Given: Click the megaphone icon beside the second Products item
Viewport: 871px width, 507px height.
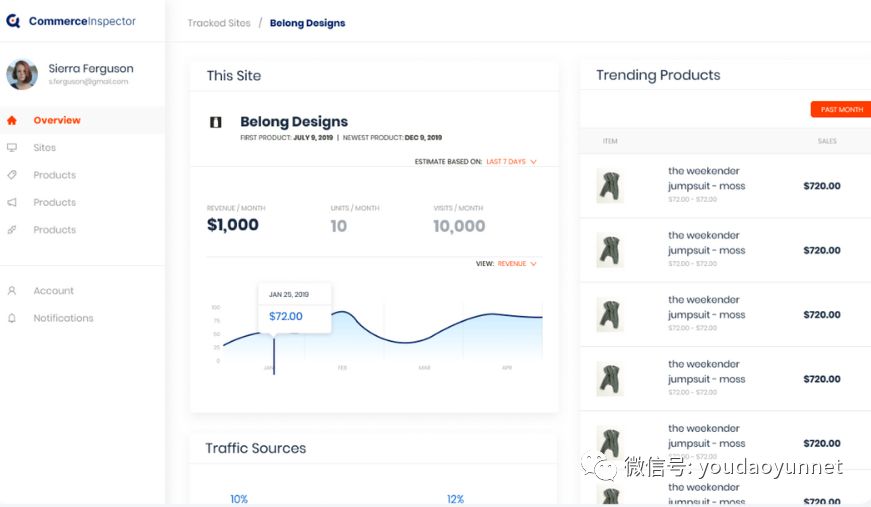Looking at the screenshot, I should point(12,202).
